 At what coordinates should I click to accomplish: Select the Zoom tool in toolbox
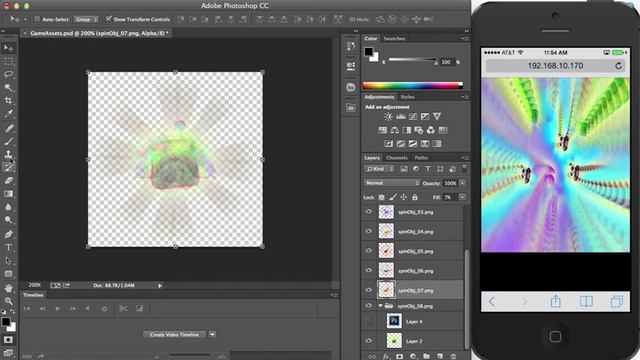(x=8, y=301)
